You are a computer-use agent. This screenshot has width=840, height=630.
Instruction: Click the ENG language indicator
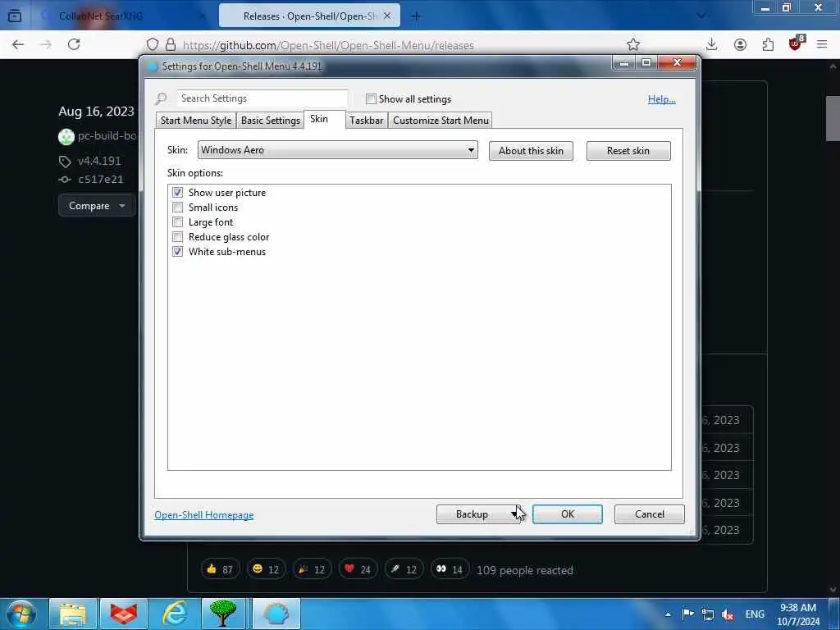pos(755,614)
